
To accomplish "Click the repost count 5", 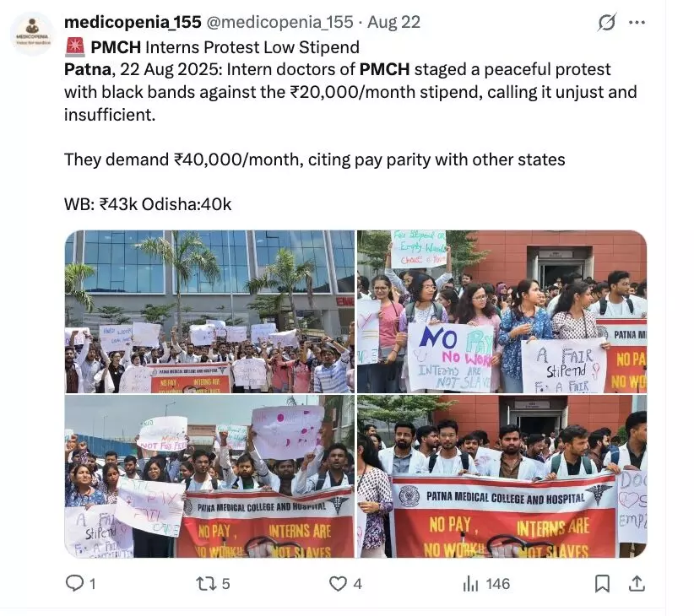I will pyautogui.click(x=225, y=584).
